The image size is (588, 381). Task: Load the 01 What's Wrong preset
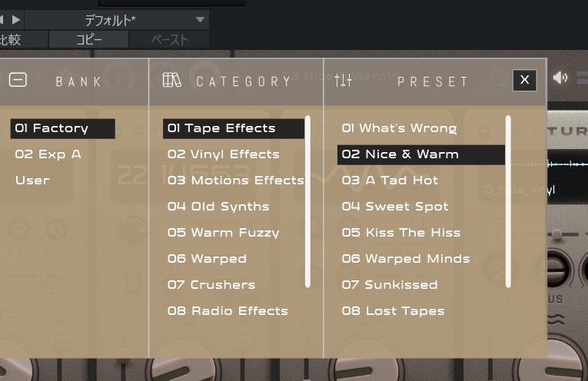pyautogui.click(x=399, y=128)
